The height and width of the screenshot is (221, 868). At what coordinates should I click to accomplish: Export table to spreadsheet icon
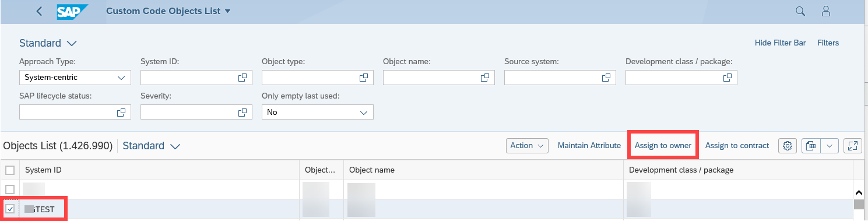pyautogui.click(x=811, y=146)
